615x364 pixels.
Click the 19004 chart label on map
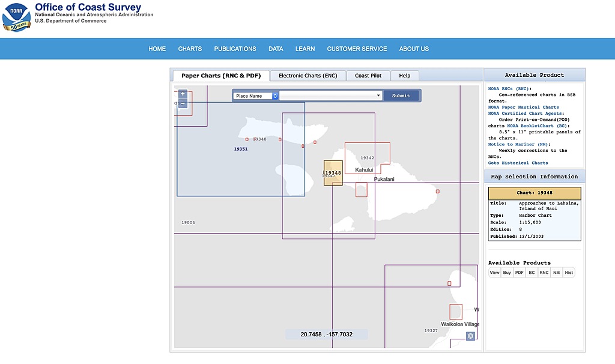point(188,222)
